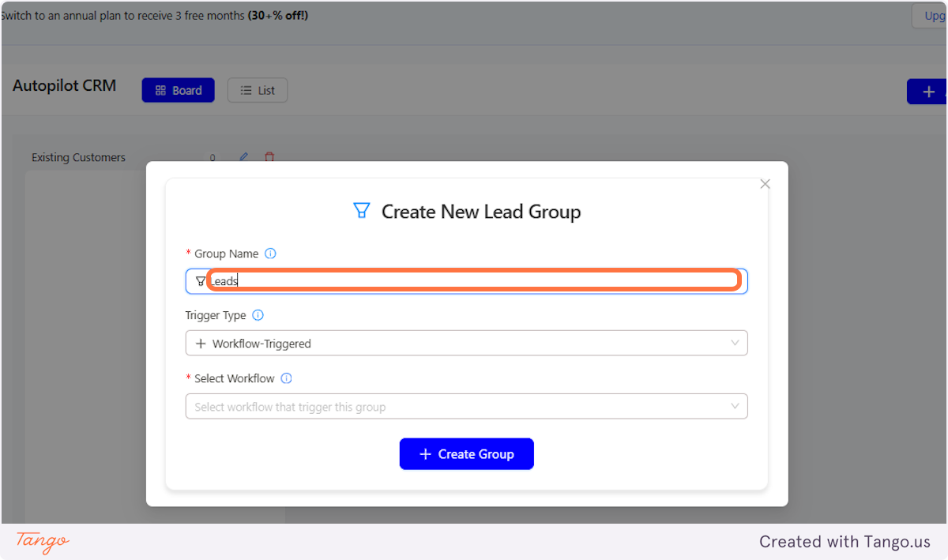
Task: Expand the Workflow-Triggered chevron
Action: [735, 343]
